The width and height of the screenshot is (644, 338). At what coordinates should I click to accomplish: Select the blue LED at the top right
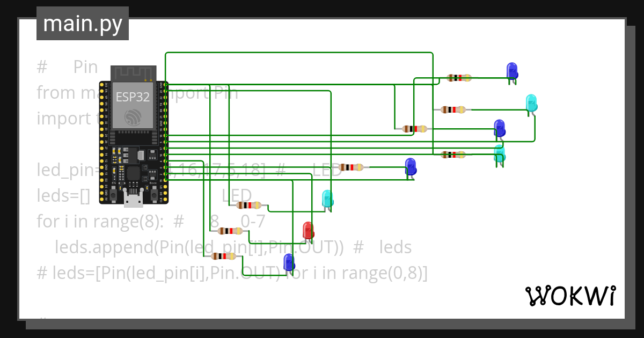(511, 71)
